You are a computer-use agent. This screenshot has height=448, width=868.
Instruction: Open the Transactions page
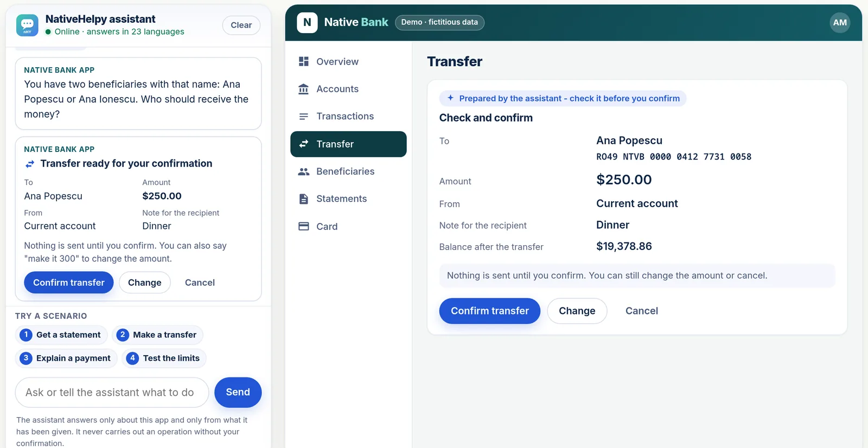[348, 116]
